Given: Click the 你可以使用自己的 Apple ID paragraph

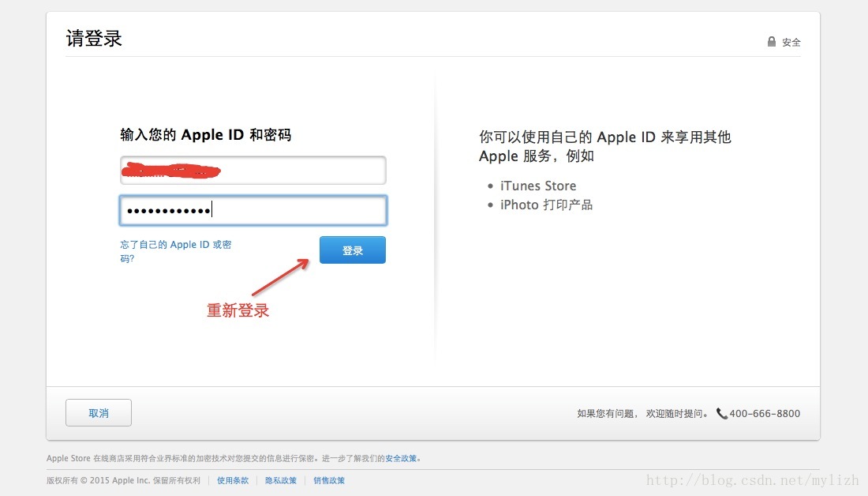Looking at the screenshot, I should point(605,146).
